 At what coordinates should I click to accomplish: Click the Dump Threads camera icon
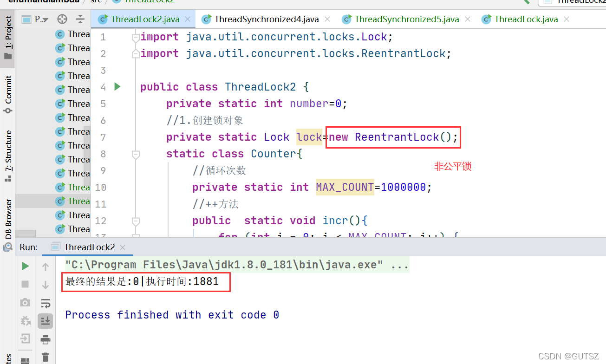(26, 302)
